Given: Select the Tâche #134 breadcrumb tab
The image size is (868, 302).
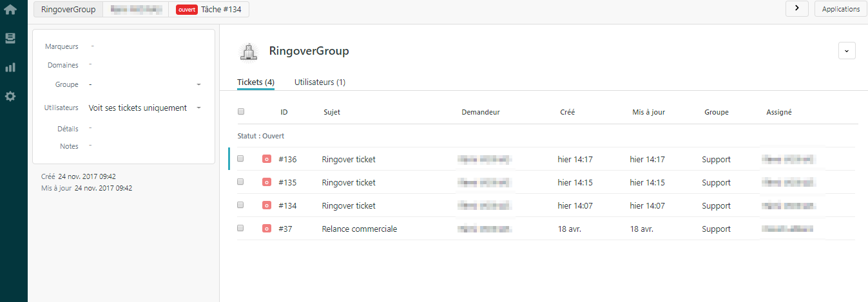Looking at the screenshot, I should pyautogui.click(x=209, y=9).
